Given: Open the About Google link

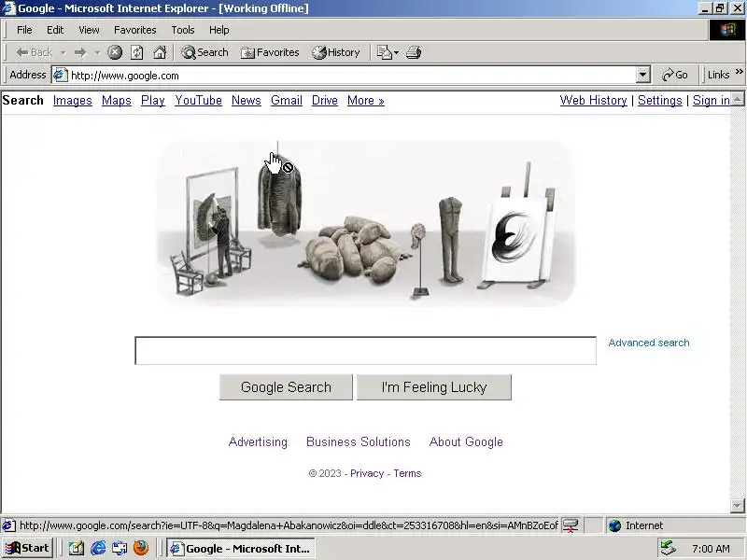Looking at the screenshot, I should [466, 441].
